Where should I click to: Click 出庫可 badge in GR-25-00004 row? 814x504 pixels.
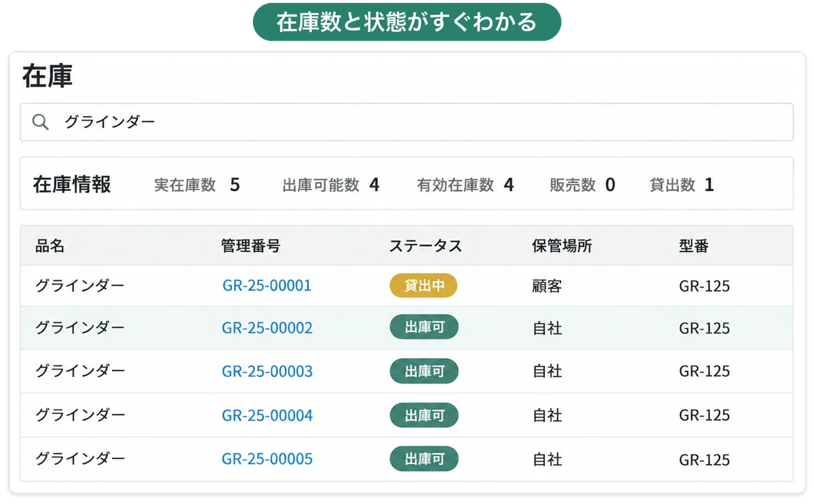click(424, 415)
